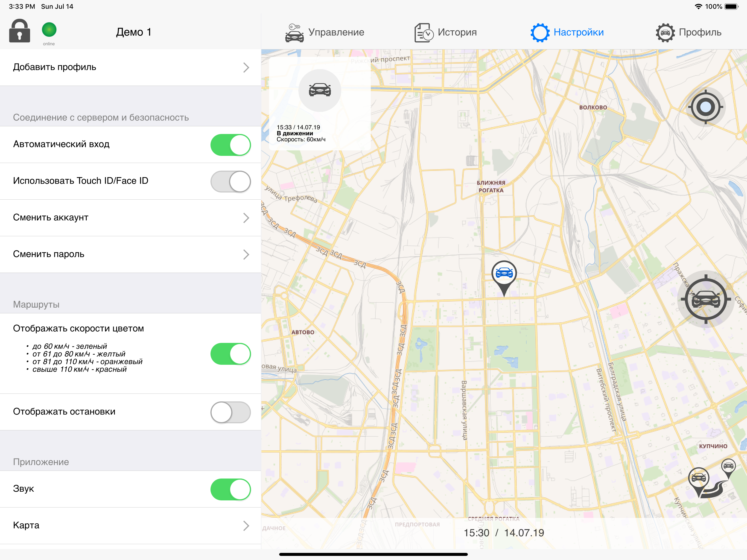Image resolution: width=747 pixels, height=560 pixels.
Task: Tap свыше 110 км/ч - красный legend line
Action: pyautogui.click(x=79, y=369)
